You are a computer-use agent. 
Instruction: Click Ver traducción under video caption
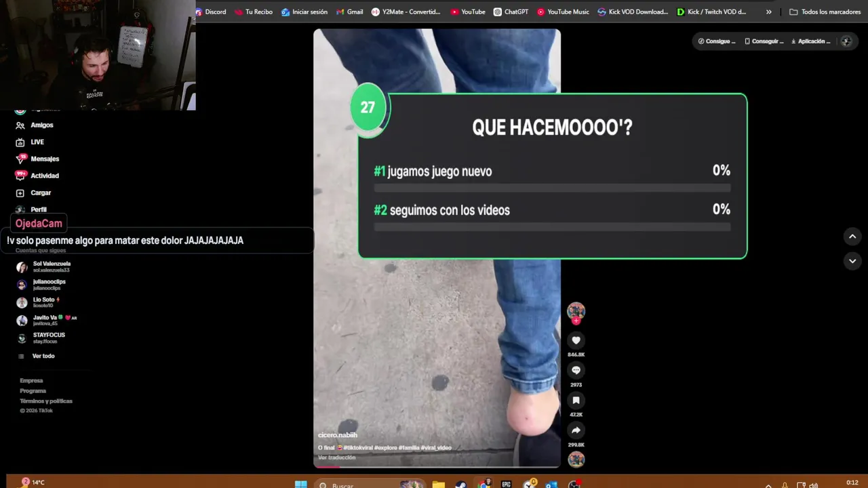pos(336,457)
